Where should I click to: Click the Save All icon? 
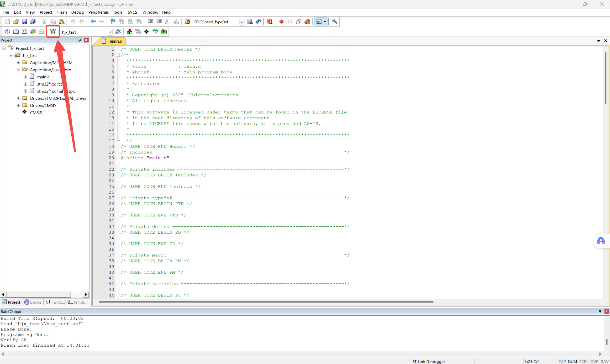[x=33, y=22]
